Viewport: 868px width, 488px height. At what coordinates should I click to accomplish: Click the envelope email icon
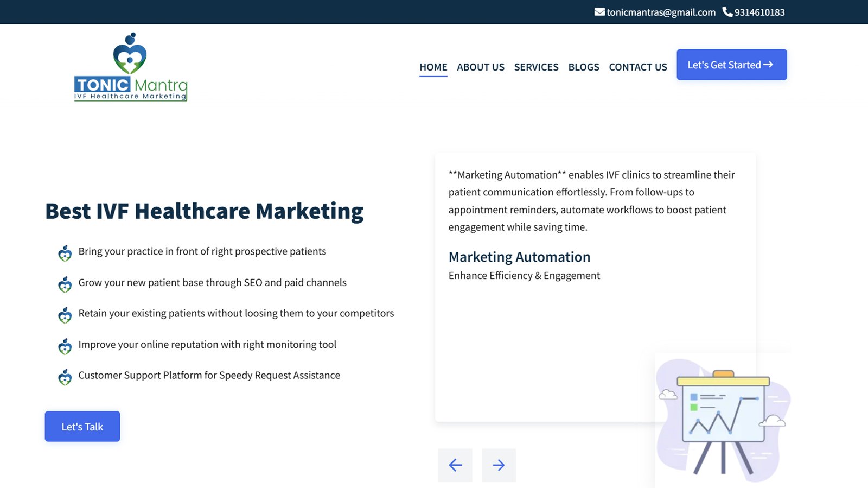pos(599,12)
